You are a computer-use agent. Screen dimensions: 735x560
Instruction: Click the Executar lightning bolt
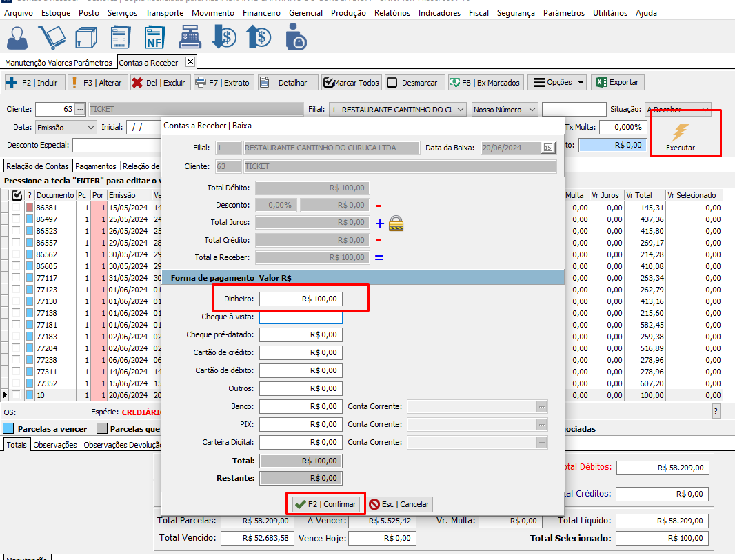[680, 132]
